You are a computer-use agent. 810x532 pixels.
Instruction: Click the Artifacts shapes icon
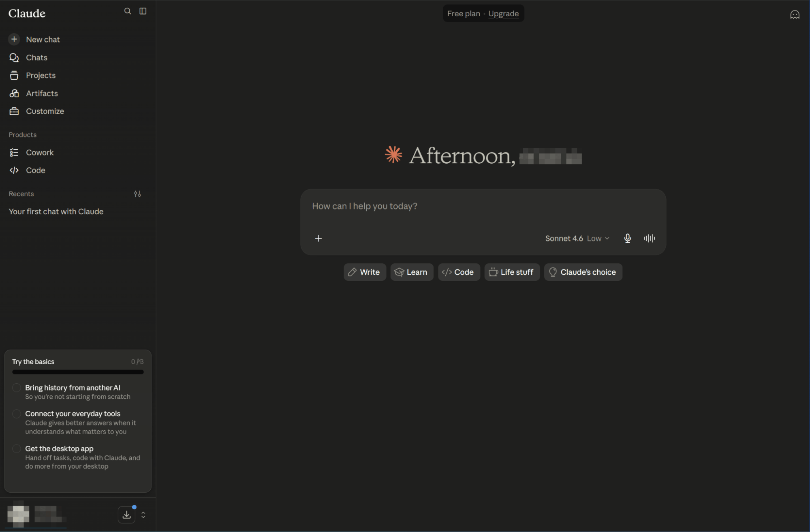[x=14, y=93]
